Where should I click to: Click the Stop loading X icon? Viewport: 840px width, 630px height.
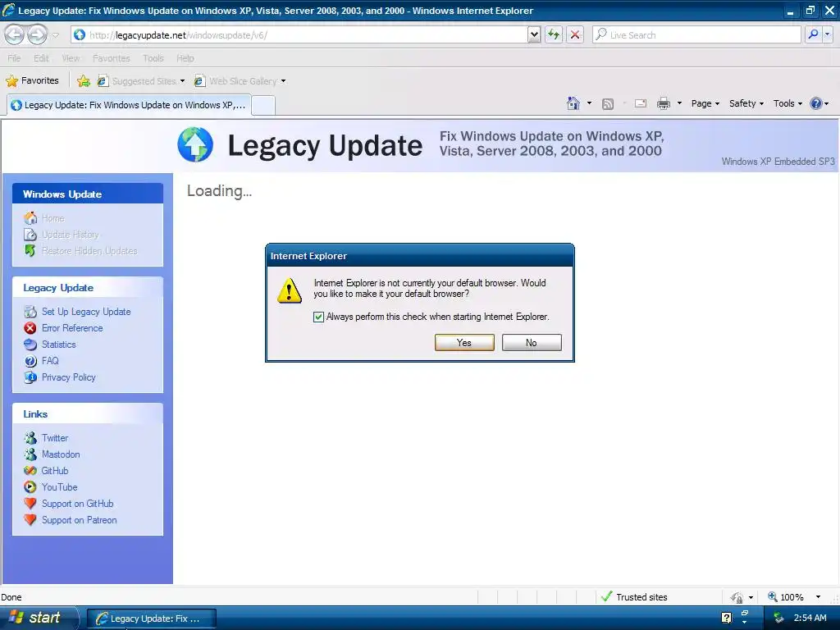point(575,34)
